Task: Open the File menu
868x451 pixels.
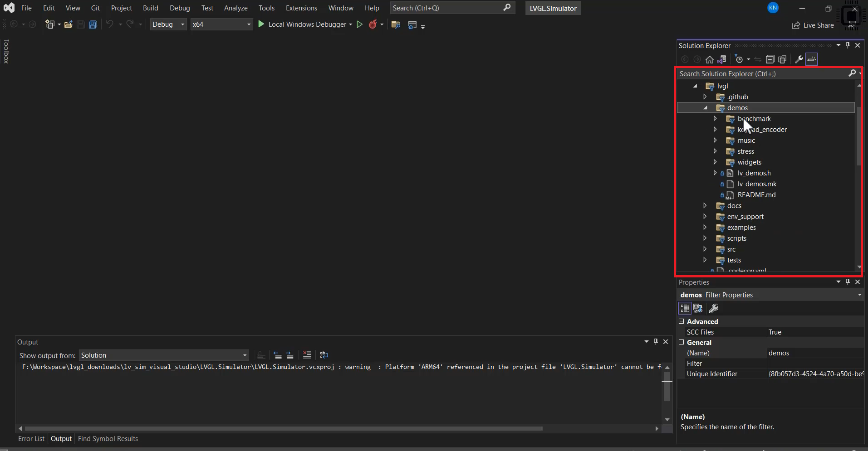Action: [x=26, y=8]
